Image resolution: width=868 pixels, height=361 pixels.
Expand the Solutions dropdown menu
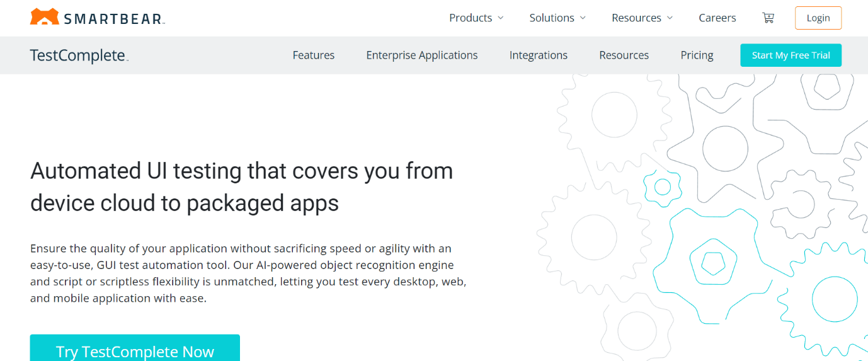557,18
